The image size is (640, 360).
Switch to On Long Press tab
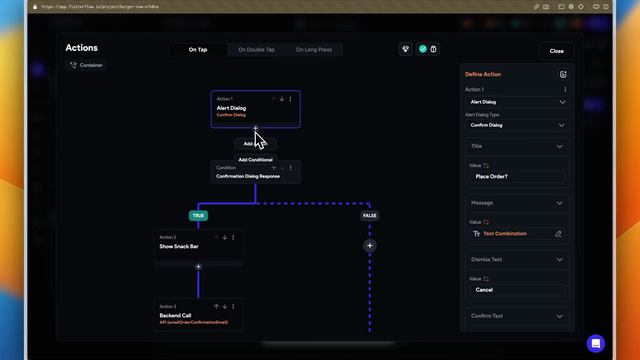click(314, 50)
